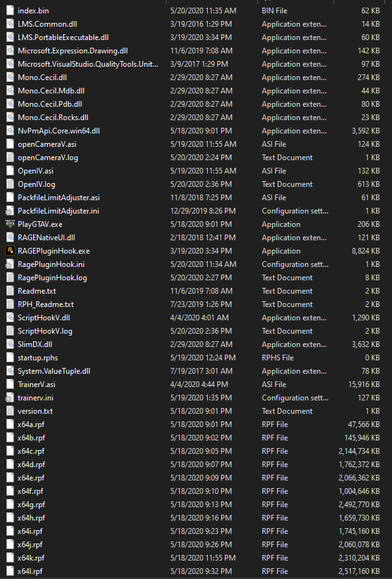Select the 5/18/2020 11:55 PM date
Image resolution: width=392 pixels, height=579 pixels.
203,557
